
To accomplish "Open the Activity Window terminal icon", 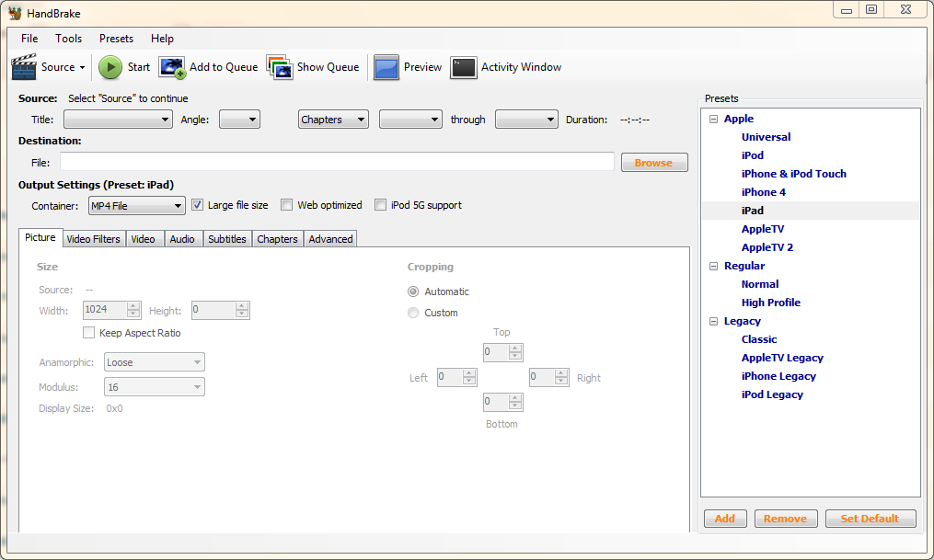I will click(464, 67).
